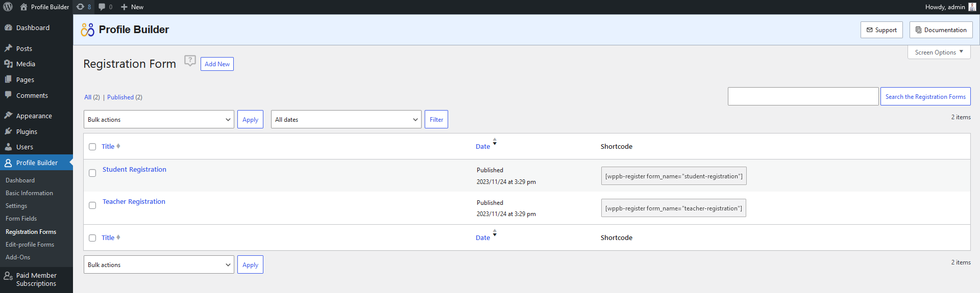Click the Howdy, admin account text
This screenshot has width=980, height=293.
point(945,7)
